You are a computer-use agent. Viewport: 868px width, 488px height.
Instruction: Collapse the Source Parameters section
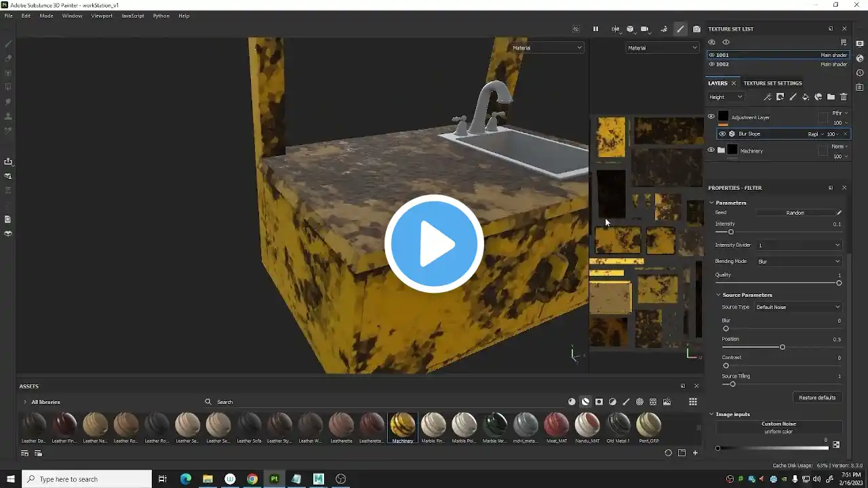coord(719,295)
